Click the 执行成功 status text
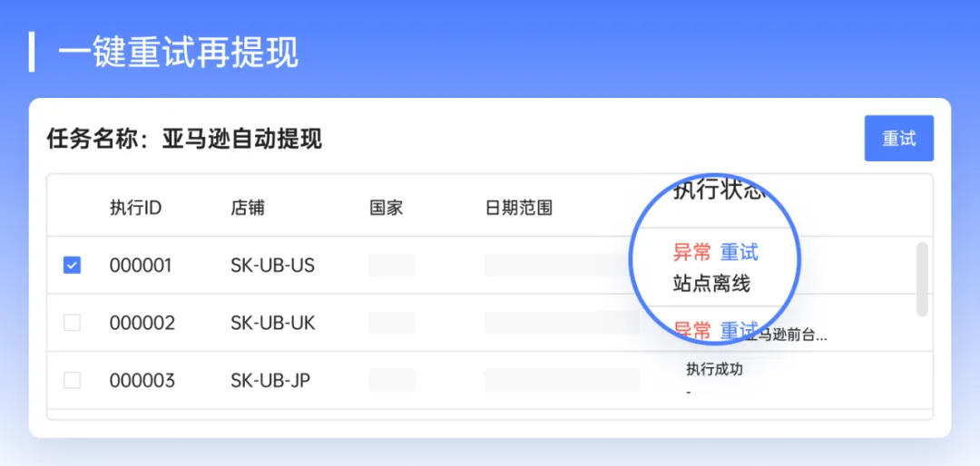 [x=714, y=369]
